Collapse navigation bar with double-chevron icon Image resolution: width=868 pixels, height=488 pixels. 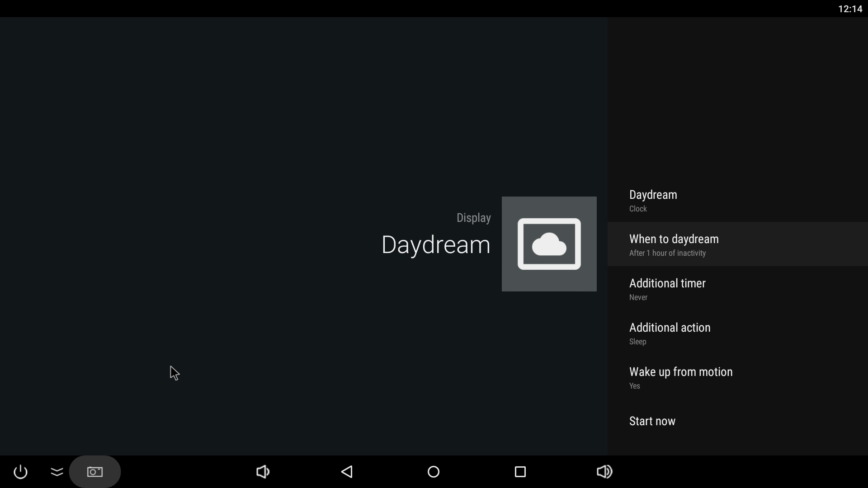(57, 472)
